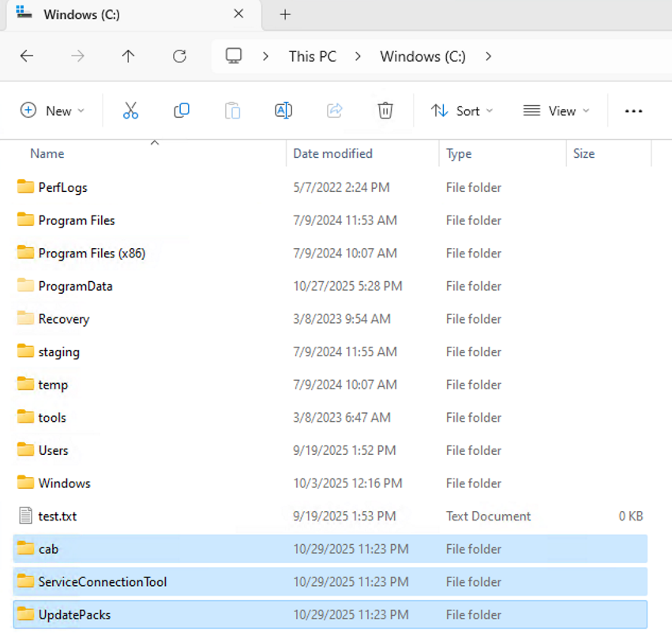Navigate up one folder level

click(x=128, y=56)
